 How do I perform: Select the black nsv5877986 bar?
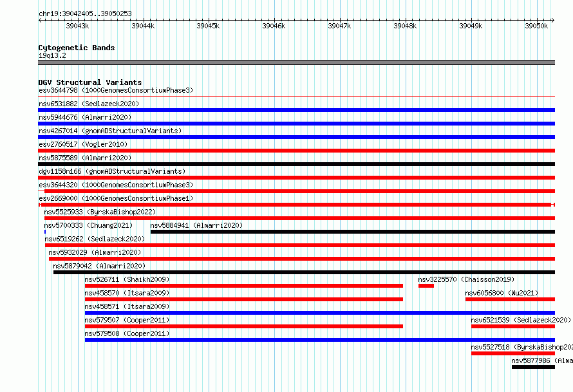point(533,367)
